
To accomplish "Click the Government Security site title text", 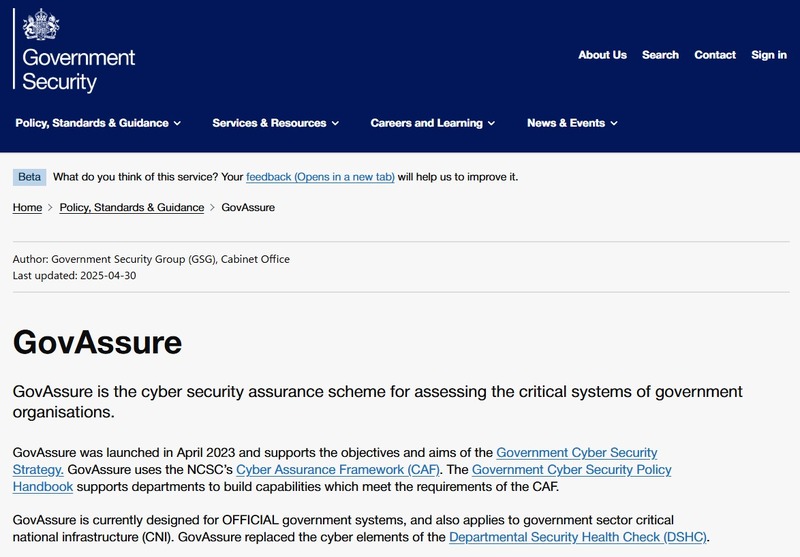I will coord(78,70).
